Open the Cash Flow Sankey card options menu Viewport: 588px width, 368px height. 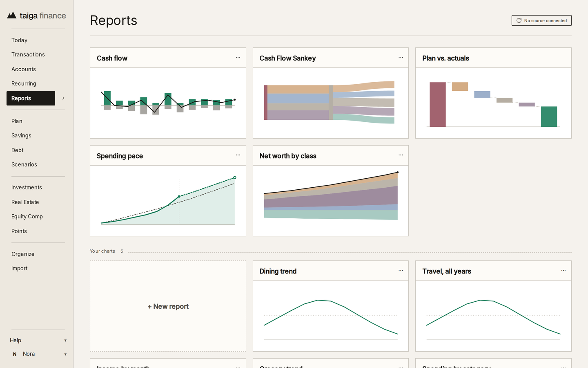(x=401, y=58)
